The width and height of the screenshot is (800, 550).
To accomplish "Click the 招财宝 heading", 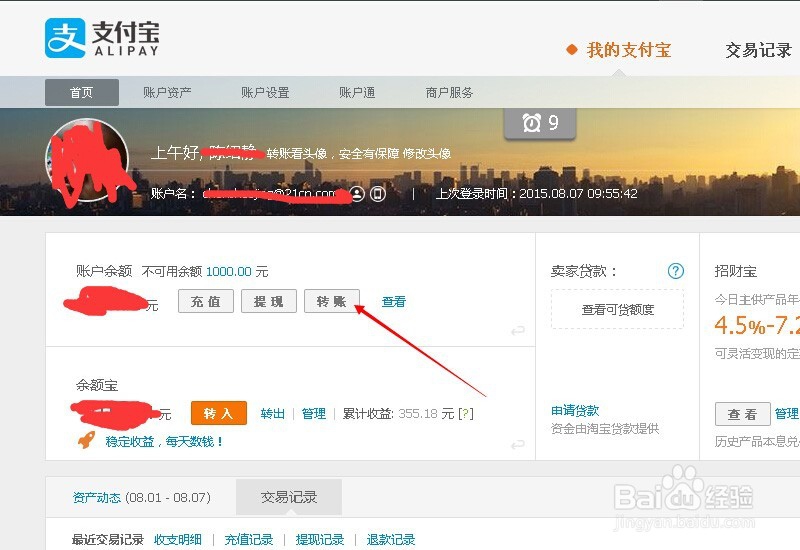I will click(736, 271).
